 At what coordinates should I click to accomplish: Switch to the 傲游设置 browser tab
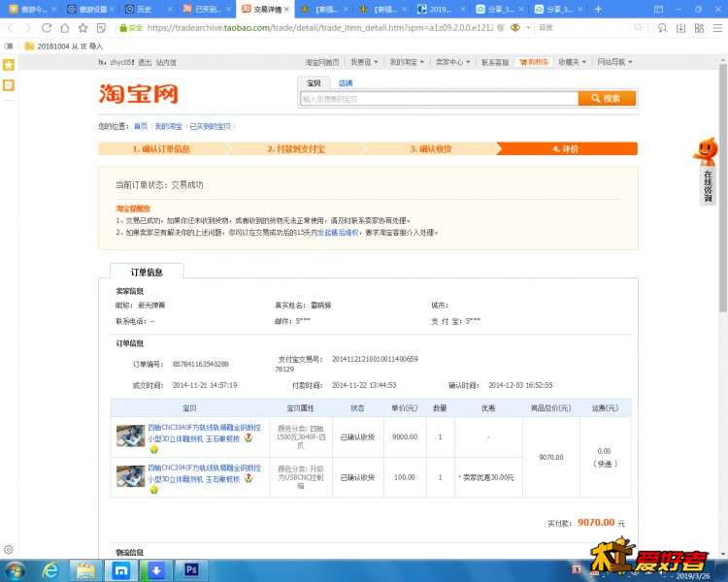point(88,10)
